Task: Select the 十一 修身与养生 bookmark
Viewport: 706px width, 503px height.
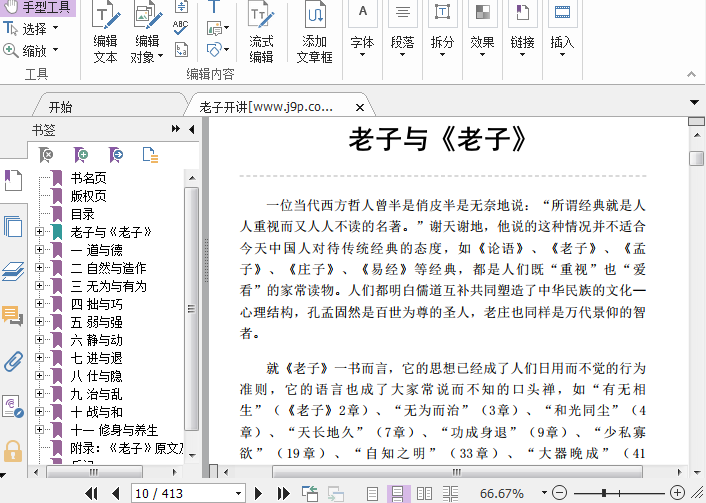Action: pos(114,430)
